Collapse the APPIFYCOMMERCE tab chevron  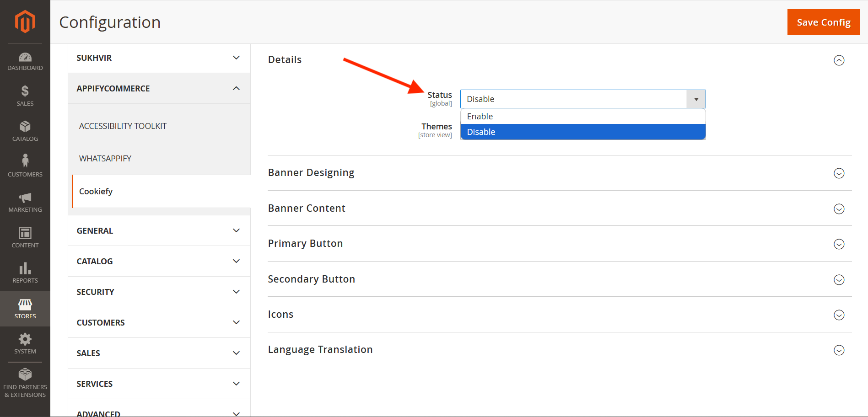pyautogui.click(x=236, y=88)
